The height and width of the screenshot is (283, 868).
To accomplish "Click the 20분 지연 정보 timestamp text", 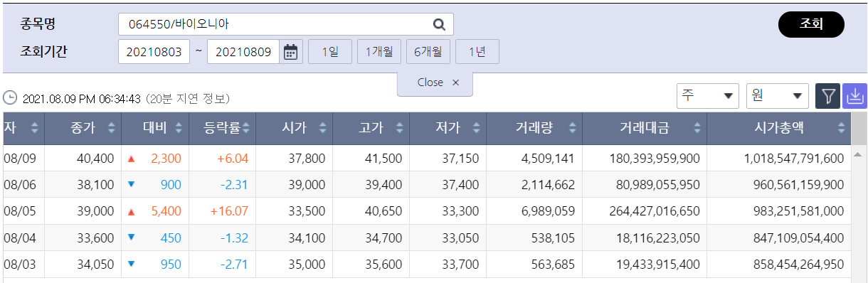I will (x=188, y=98).
